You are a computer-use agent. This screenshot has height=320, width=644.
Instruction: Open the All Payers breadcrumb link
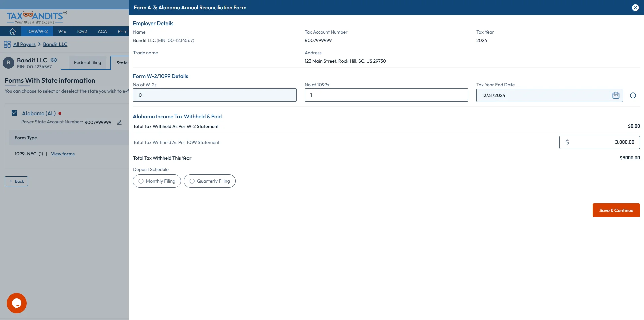pyautogui.click(x=24, y=44)
